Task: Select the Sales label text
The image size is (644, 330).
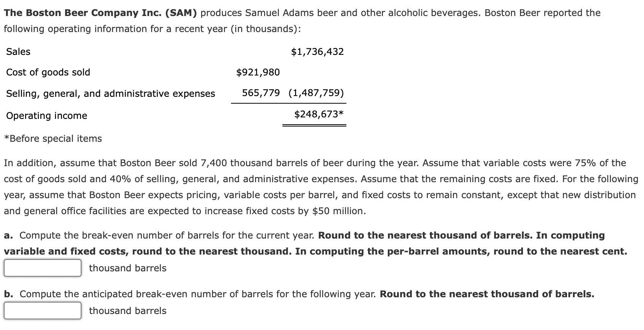Action: 18,52
